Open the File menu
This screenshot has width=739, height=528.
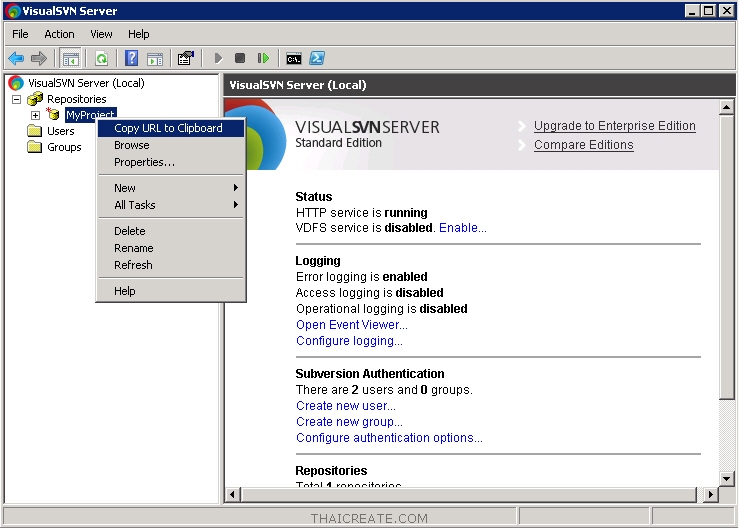[20, 34]
